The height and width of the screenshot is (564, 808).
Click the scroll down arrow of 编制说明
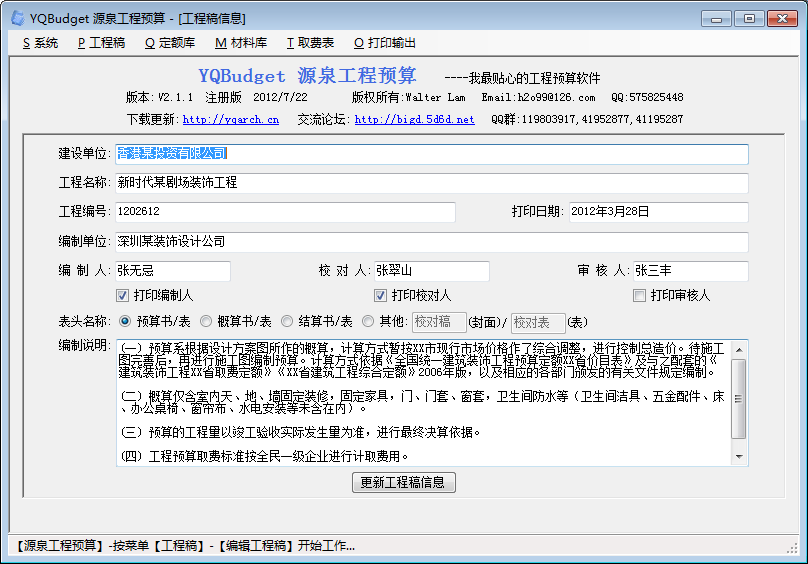[739, 457]
